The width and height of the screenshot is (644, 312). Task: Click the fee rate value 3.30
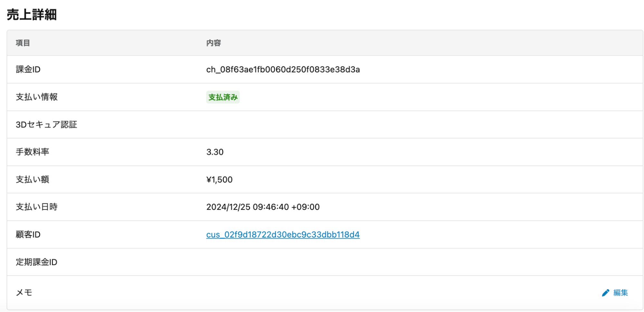[x=215, y=152]
